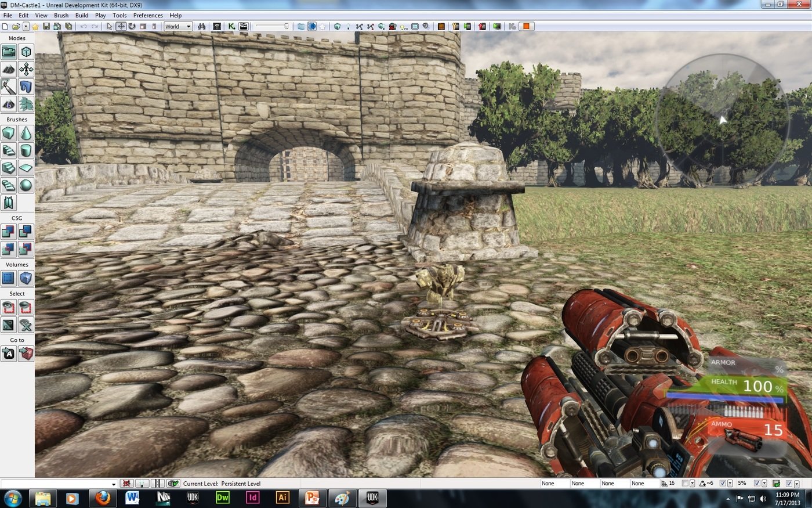This screenshot has width=812, height=508.
Task: Open the UnrealKismet editor
Action: pos(231,27)
